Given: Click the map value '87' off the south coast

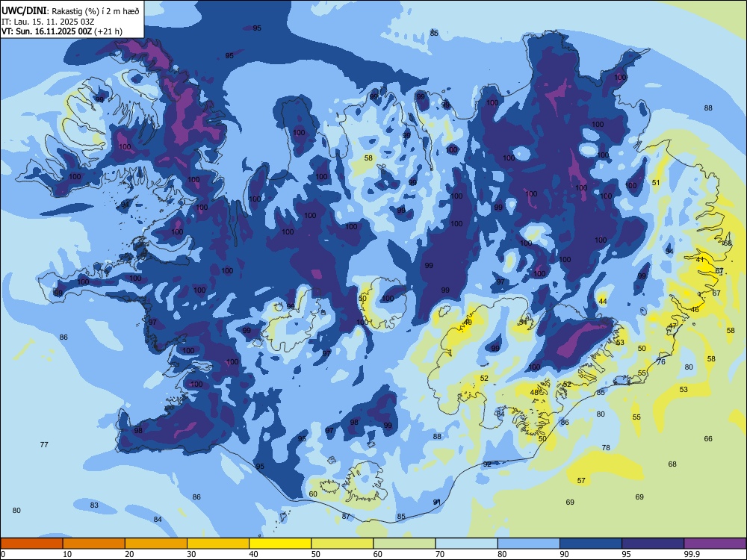Looking at the screenshot, I should [x=346, y=516].
